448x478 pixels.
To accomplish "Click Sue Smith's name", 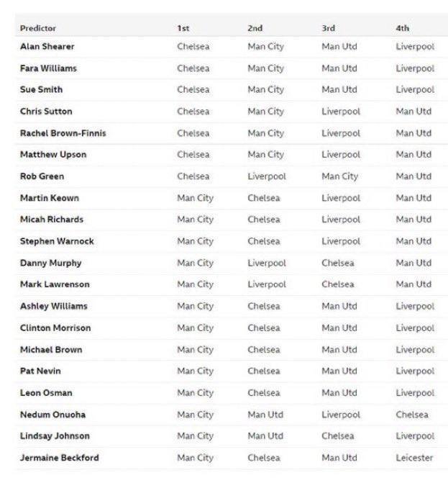I will click(x=41, y=90).
